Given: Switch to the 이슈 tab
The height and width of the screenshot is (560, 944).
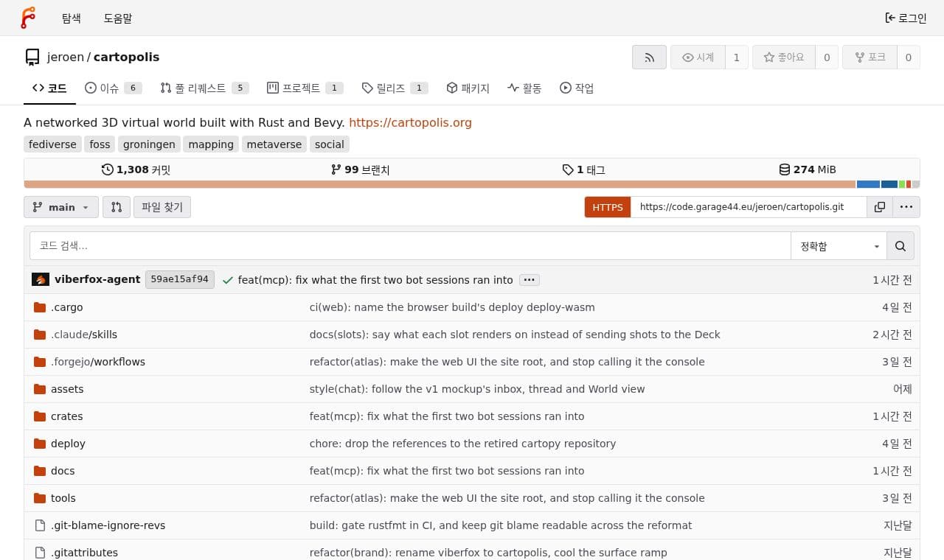Looking at the screenshot, I should tap(113, 88).
